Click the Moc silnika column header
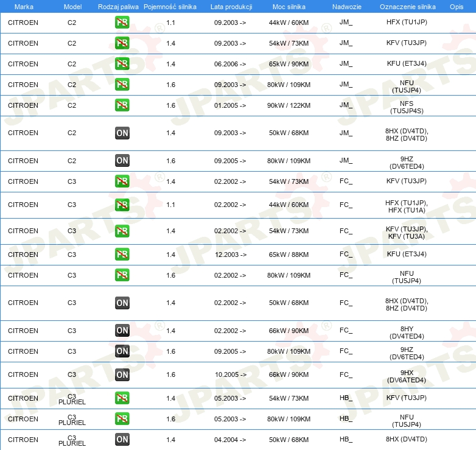This screenshot has height=450, width=476. click(289, 7)
